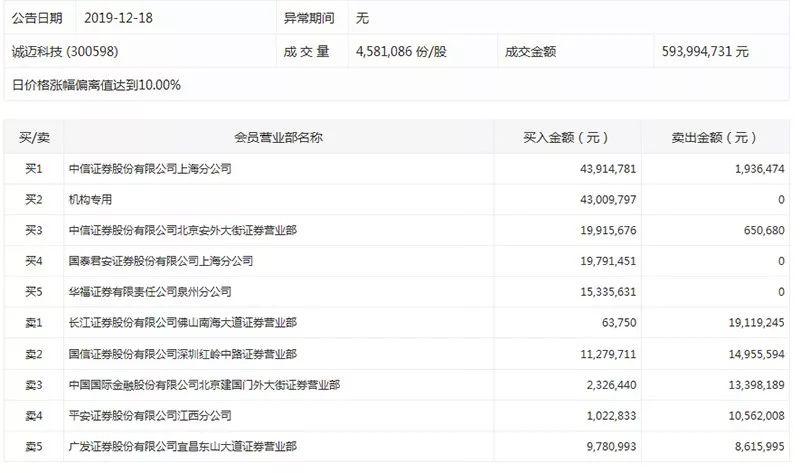Select buy amount 9,780,993
Viewport: 800px width, 473px height.
(x=611, y=446)
